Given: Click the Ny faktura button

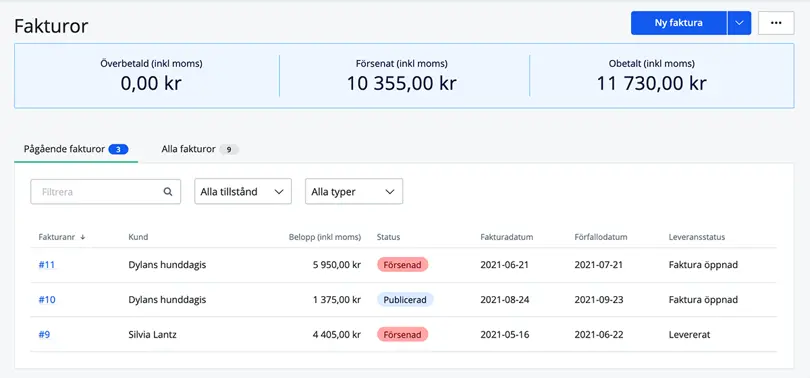Looking at the screenshot, I should [x=678, y=23].
